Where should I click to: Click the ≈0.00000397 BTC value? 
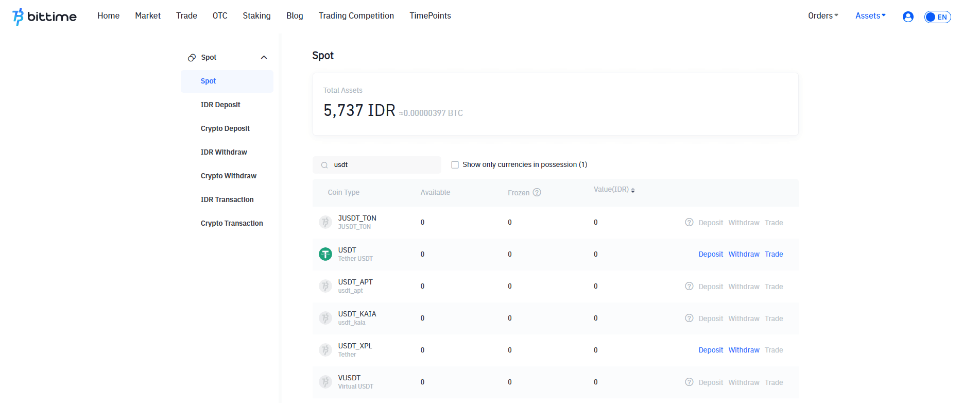click(x=431, y=113)
